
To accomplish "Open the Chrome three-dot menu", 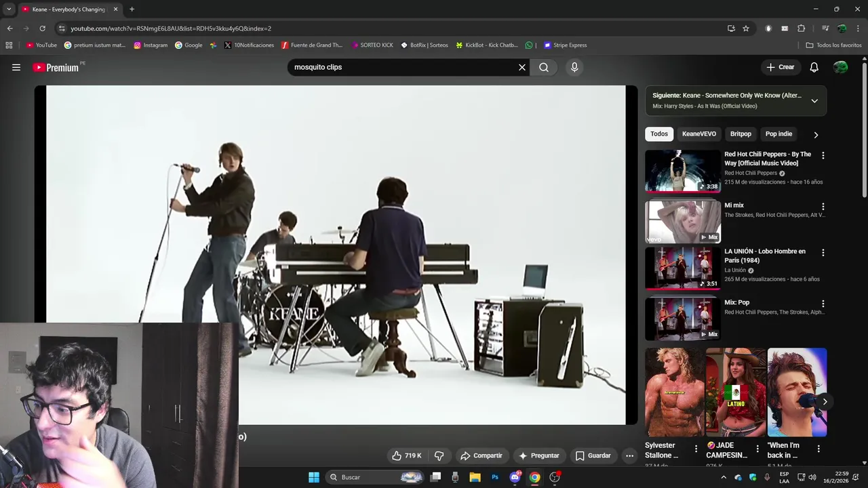I will (x=858, y=28).
